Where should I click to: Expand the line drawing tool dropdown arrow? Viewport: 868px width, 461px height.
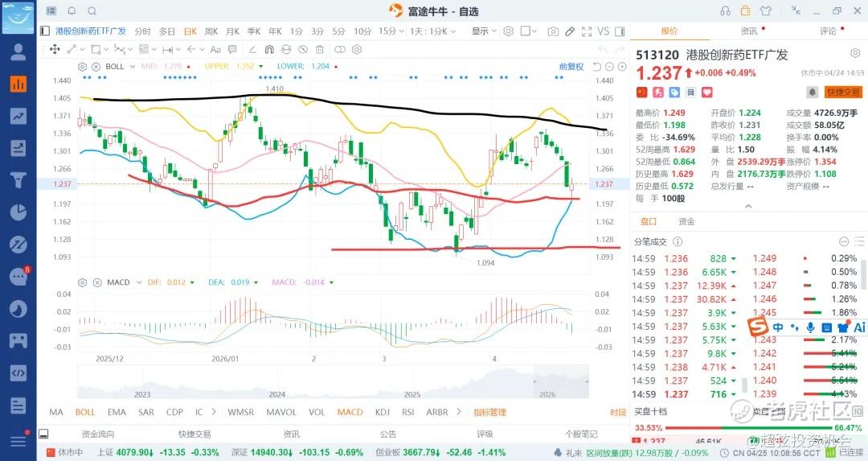(81, 49)
